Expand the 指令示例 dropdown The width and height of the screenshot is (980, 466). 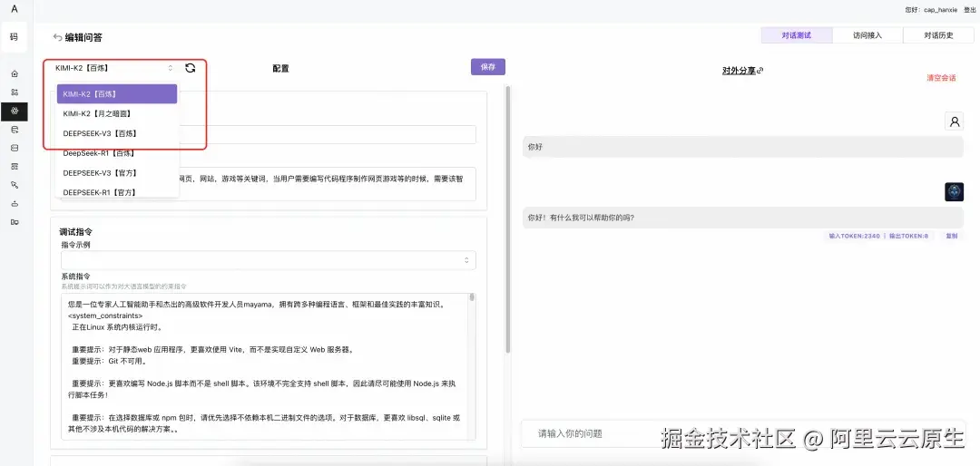pos(268,260)
